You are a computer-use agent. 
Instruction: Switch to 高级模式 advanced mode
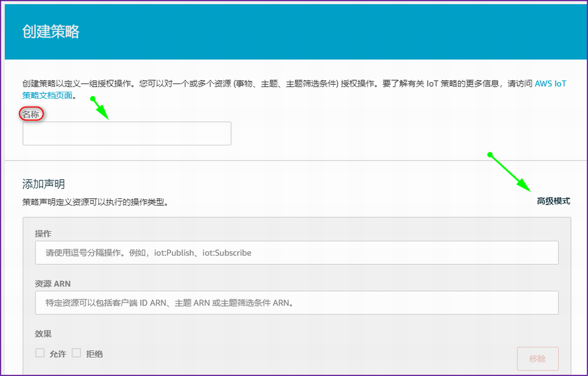(553, 201)
